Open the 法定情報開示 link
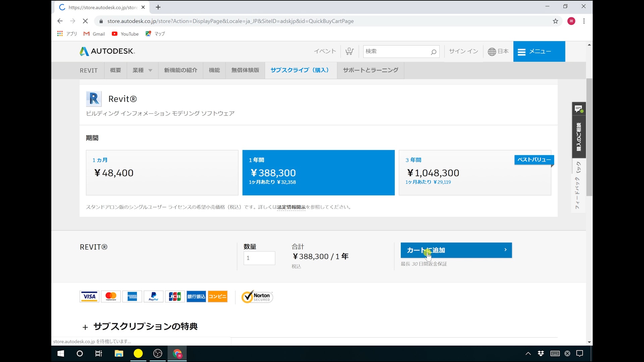644x362 pixels. [x=291, y=207]
